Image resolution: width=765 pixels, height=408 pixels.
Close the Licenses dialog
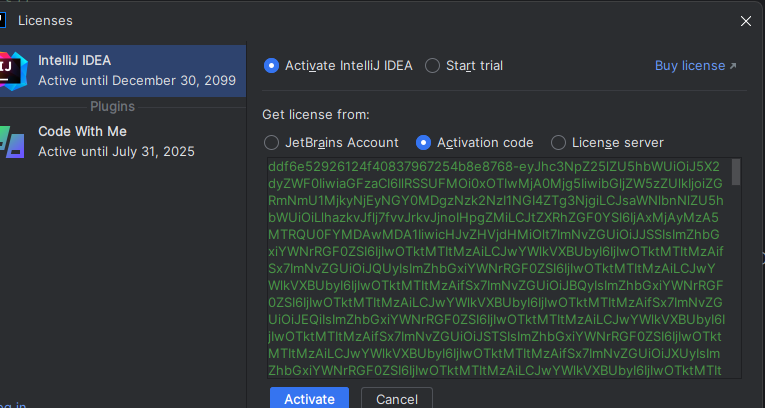point(745,21)
